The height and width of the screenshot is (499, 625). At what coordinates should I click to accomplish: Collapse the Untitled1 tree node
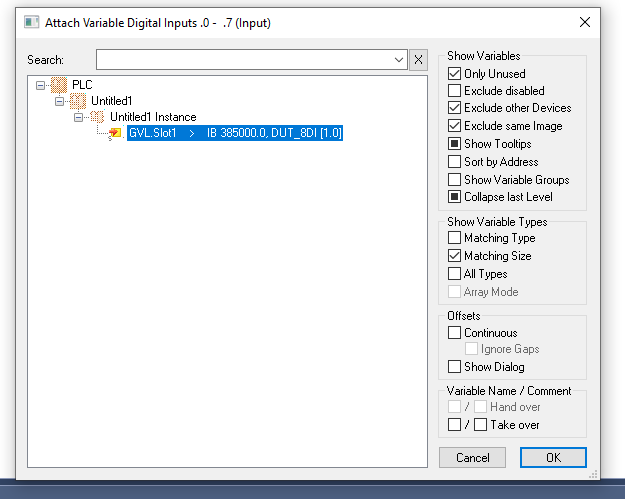pyautogui.click(x=59, y=101)
